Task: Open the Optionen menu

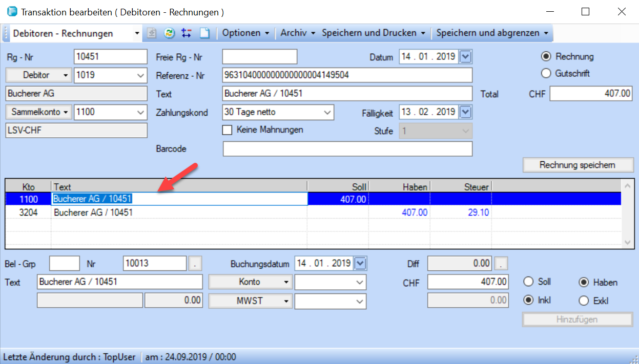Action: [x=245, y=33]
